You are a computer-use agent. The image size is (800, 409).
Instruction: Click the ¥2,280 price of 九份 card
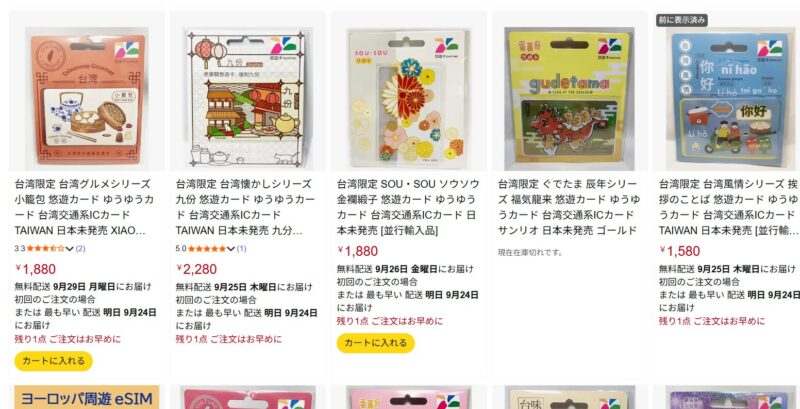pos(196,269)
